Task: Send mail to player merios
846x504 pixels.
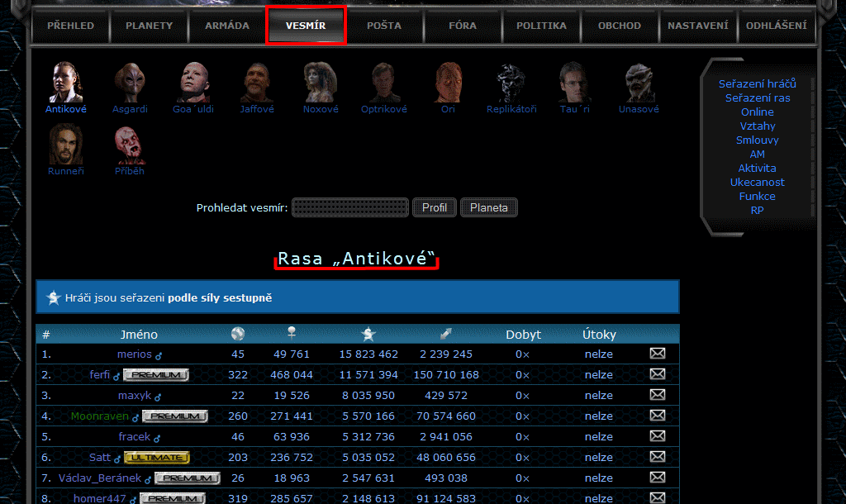Action: point(658,354)
